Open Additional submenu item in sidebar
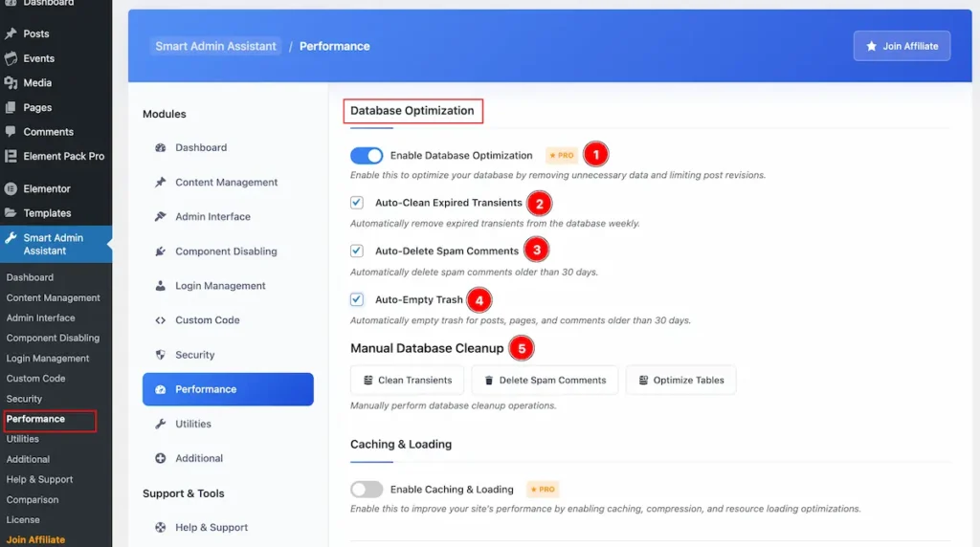Viewport: 980px width, 547px height. click(28, 460)
